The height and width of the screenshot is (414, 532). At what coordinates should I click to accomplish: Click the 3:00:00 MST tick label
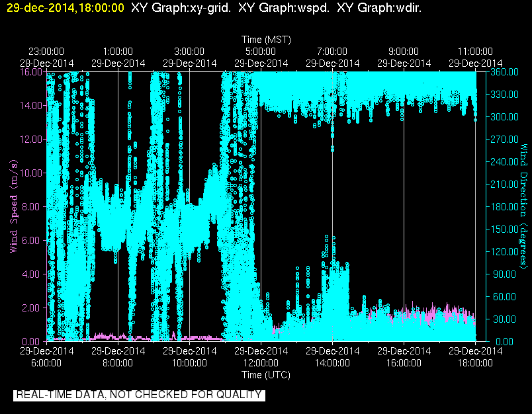pyautogui.click(x=189, y=52)
